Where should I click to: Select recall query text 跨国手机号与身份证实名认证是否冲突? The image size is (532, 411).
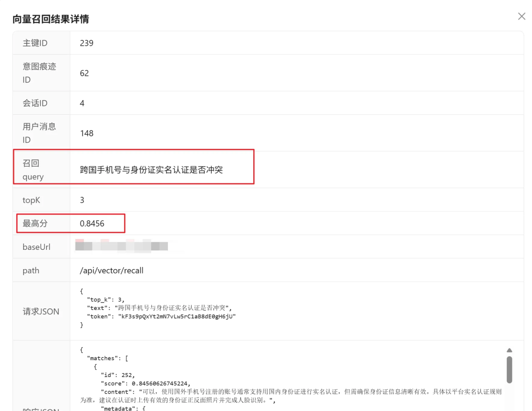(x=151, y=170)
